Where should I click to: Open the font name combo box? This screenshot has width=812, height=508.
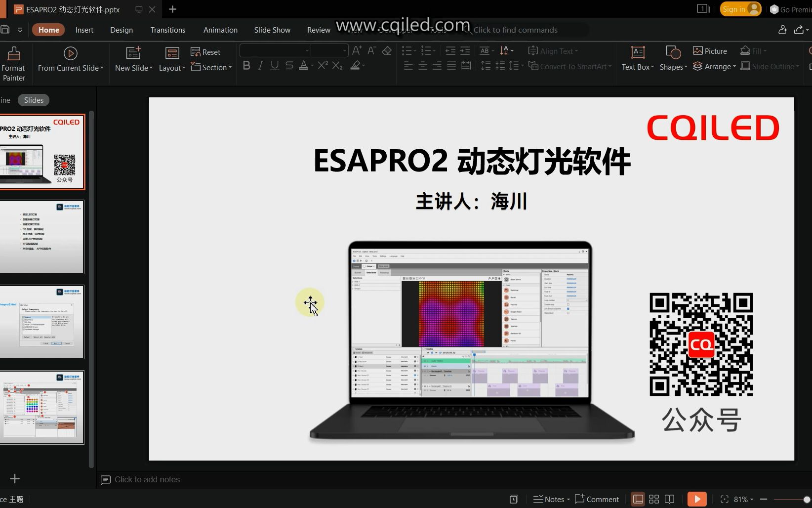pos(275,50)
